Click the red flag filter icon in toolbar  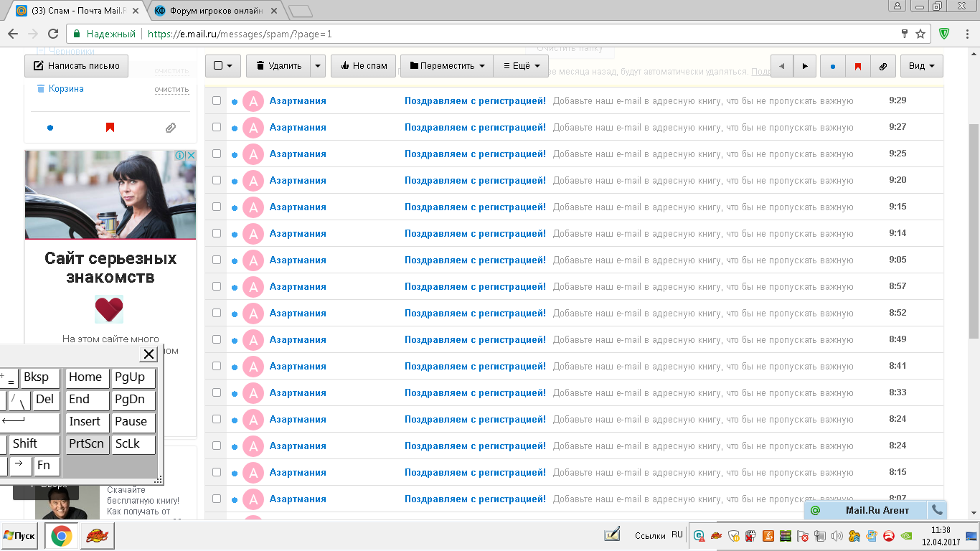point(857,66)
